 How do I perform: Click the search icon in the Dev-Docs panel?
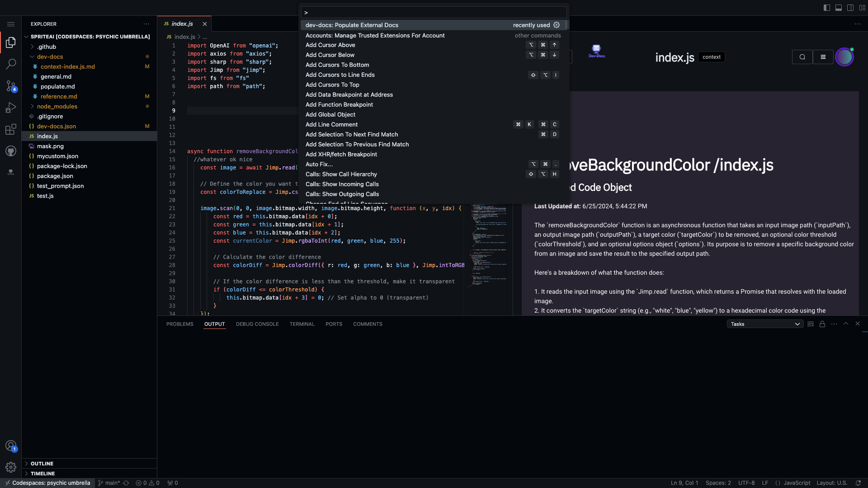802,57
